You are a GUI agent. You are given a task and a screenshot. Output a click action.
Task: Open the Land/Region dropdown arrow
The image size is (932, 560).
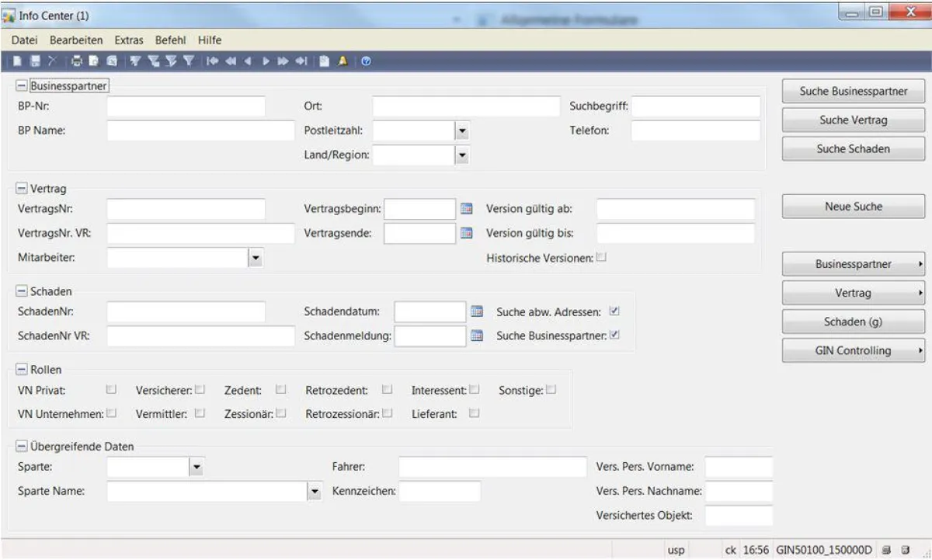(x=462, y=155)
